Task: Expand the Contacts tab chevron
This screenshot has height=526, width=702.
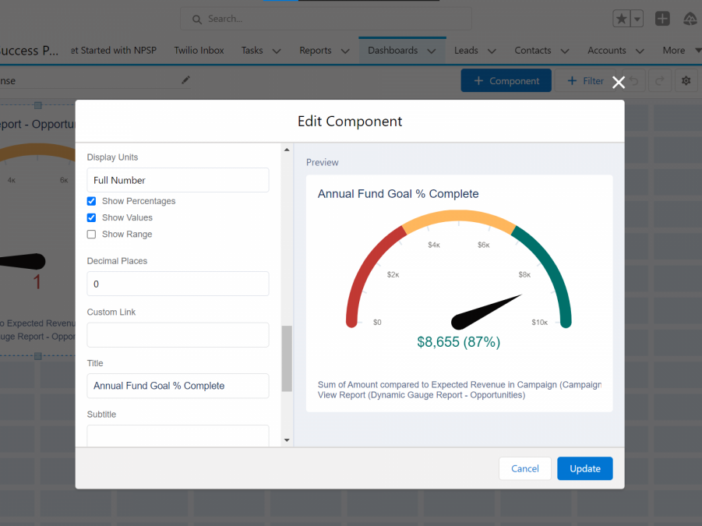Action: [565, 51]
